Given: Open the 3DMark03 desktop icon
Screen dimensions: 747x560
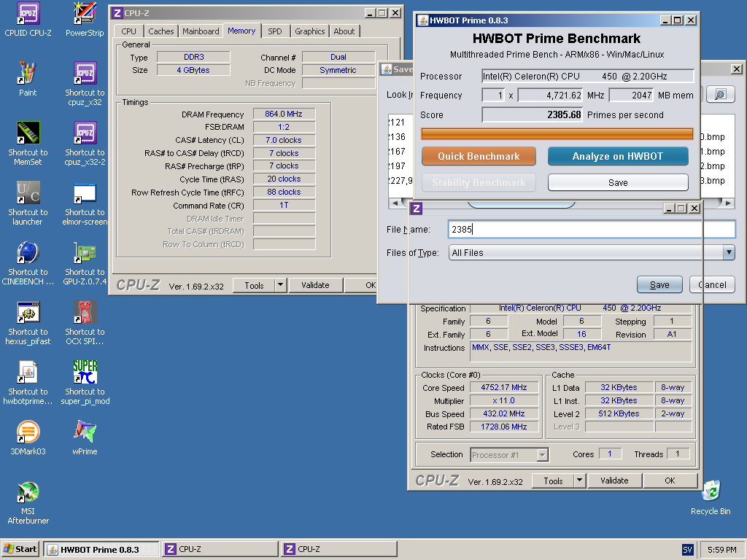Looking at the screenshot, I should (x=28, y=437).
